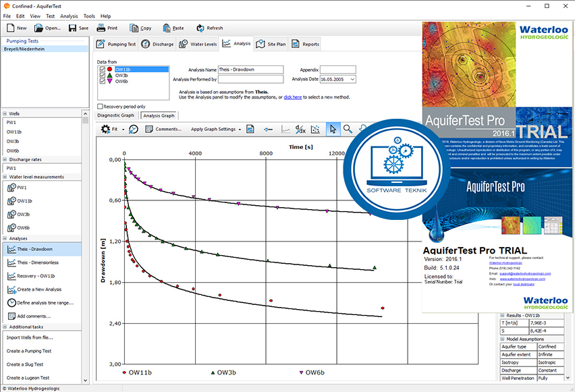This screenshot has width=575, height=392.
Task: Open the Analysis Date dropdown
Action: (352, 79)
